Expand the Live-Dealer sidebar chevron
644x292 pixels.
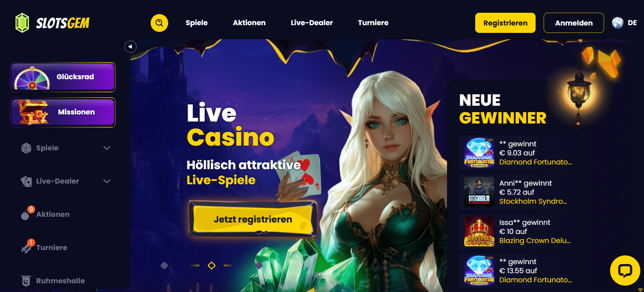click(107, 181)
